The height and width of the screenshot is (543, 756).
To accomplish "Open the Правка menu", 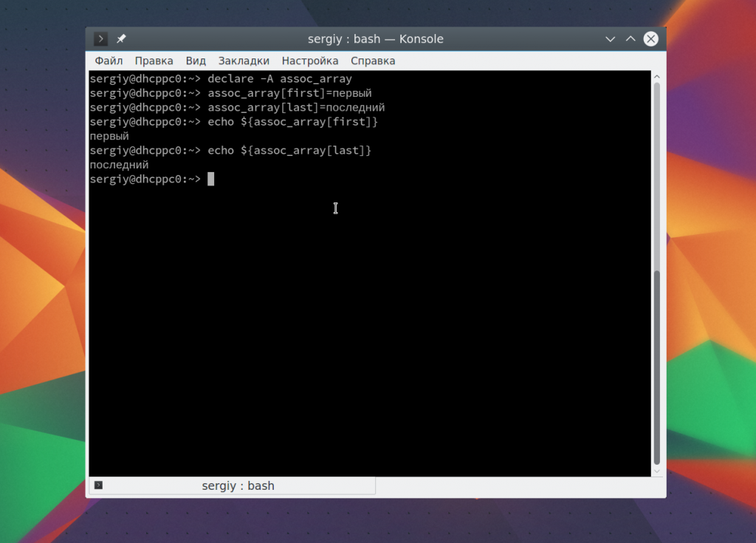I will (154, 61).
